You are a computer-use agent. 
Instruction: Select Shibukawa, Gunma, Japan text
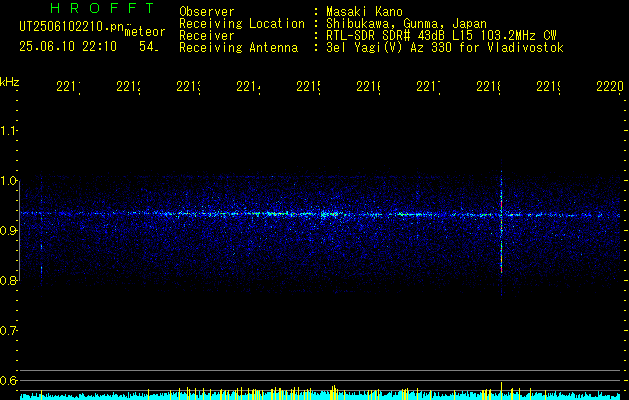click(406, 24)
